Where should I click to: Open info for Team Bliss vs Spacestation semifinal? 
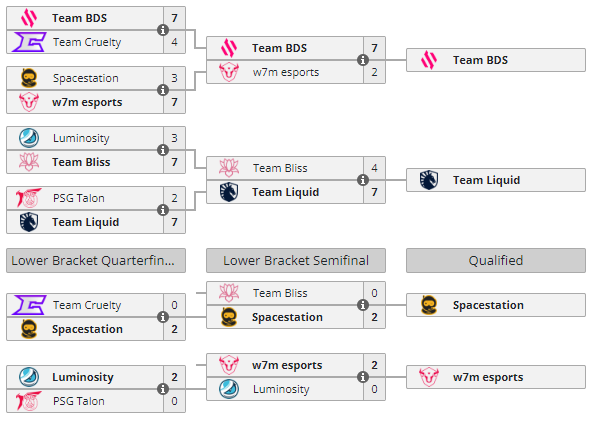click(362, 305)
